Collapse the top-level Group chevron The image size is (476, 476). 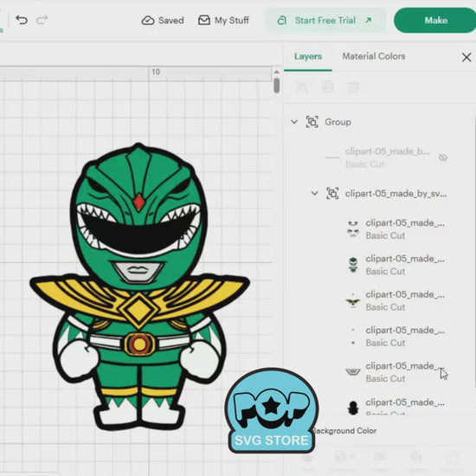click(294, 122)
